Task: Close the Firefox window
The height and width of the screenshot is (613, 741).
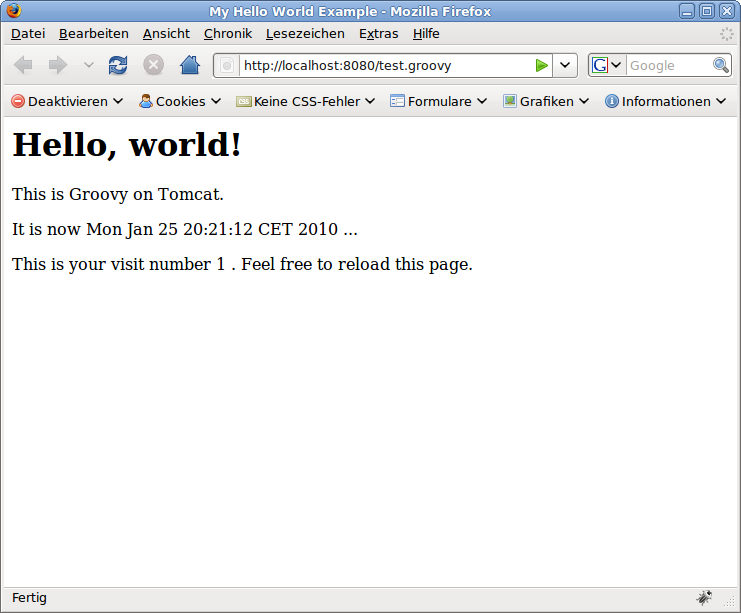Action: [x=727, y=11]
